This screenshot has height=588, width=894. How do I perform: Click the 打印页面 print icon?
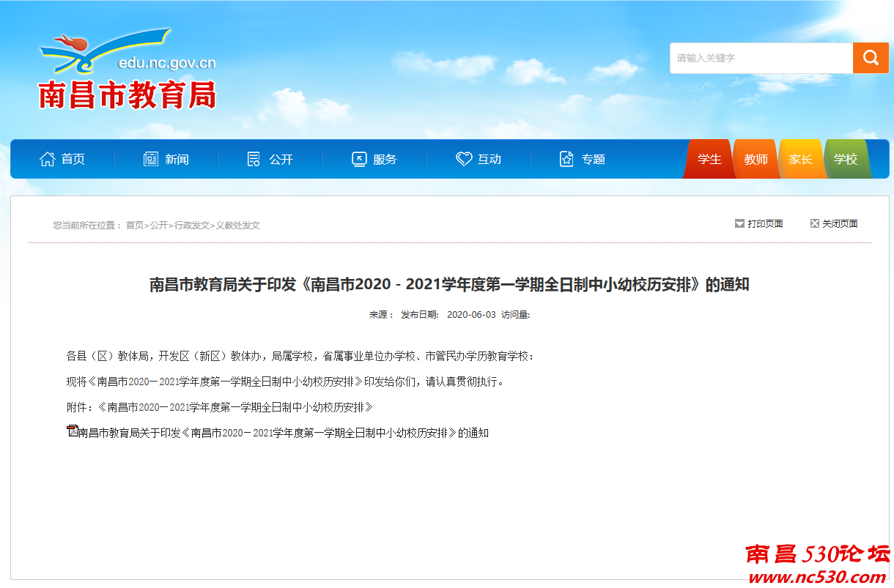click(x=739, y=223)
